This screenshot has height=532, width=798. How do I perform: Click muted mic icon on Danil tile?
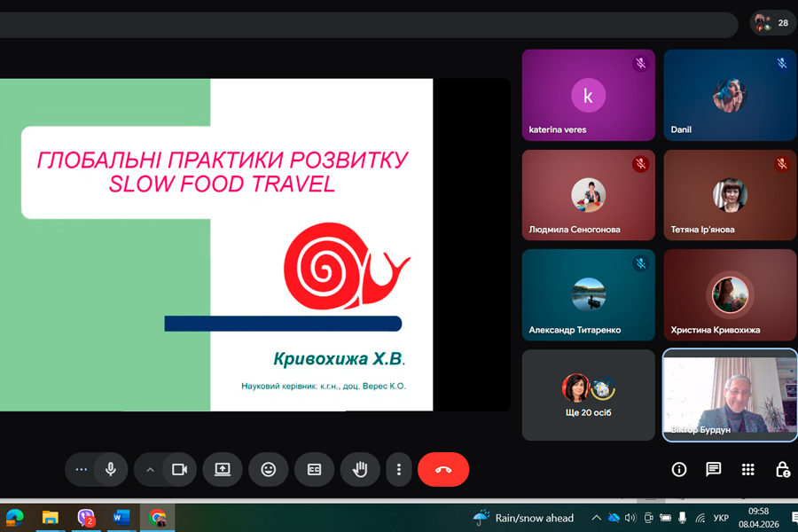tap(782, 64)
